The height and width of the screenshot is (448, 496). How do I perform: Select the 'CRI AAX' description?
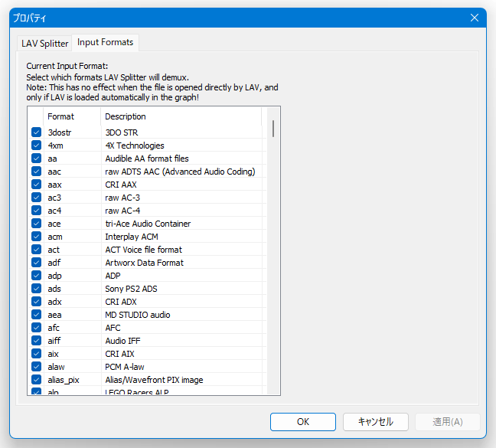[121, 185]
